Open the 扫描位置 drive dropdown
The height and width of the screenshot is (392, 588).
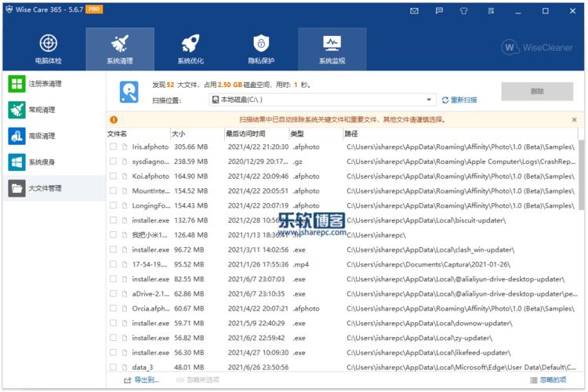[322, 100]
